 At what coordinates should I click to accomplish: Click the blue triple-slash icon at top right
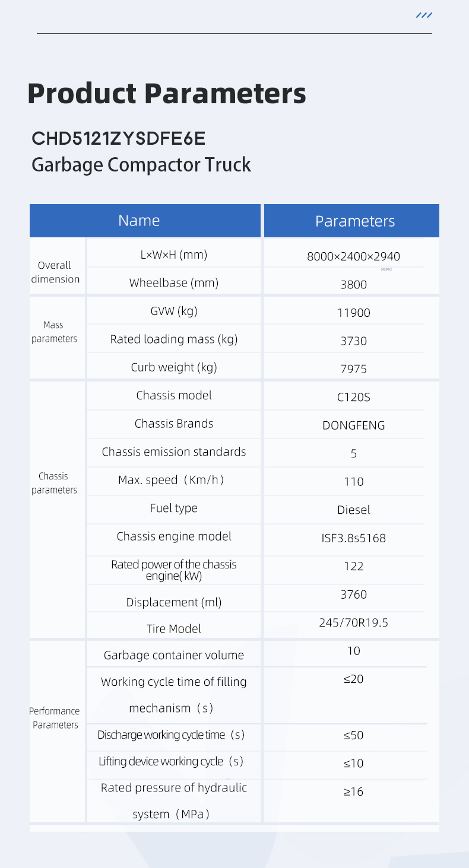[424, 15]
